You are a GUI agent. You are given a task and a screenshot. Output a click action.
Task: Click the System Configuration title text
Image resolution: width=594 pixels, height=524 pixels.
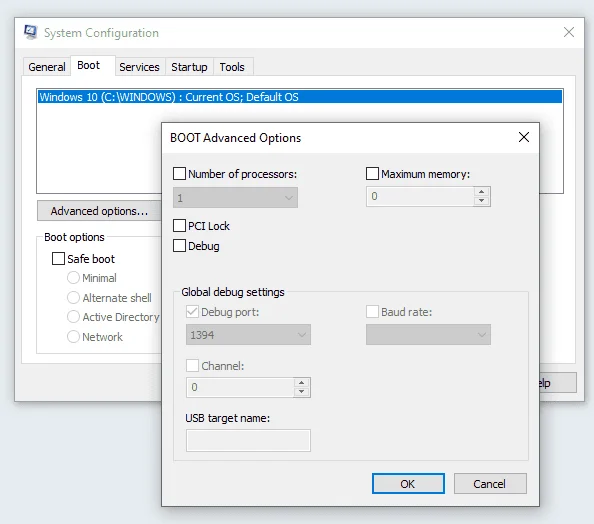coord(101,33)
